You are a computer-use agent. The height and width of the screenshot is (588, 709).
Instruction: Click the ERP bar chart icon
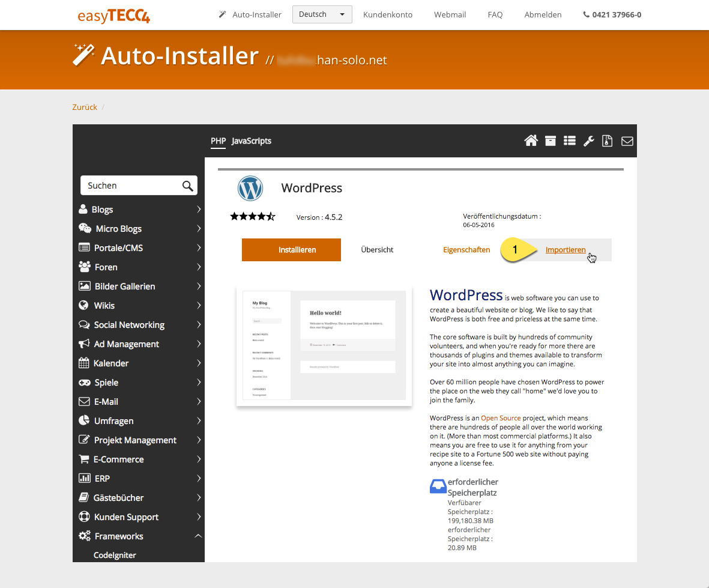[85, 478]
